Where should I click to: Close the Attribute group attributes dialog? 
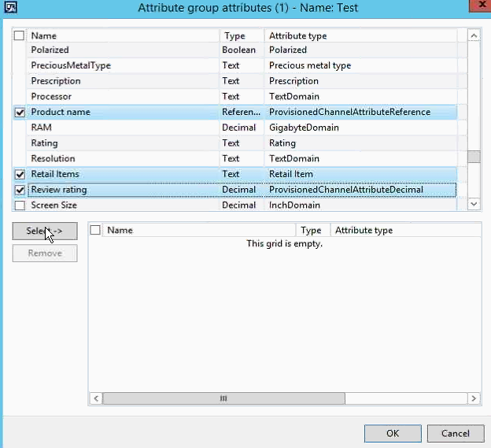click(482, 6)
